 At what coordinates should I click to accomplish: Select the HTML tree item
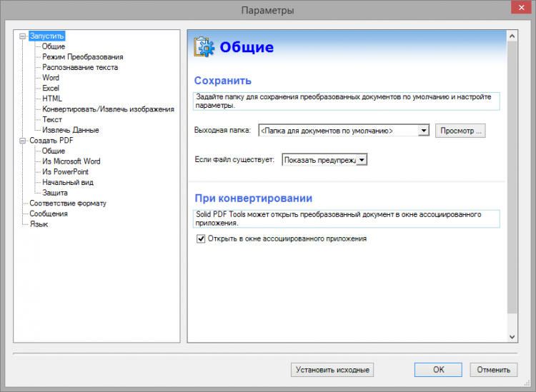pyautogui.click(x=52, y=99)
